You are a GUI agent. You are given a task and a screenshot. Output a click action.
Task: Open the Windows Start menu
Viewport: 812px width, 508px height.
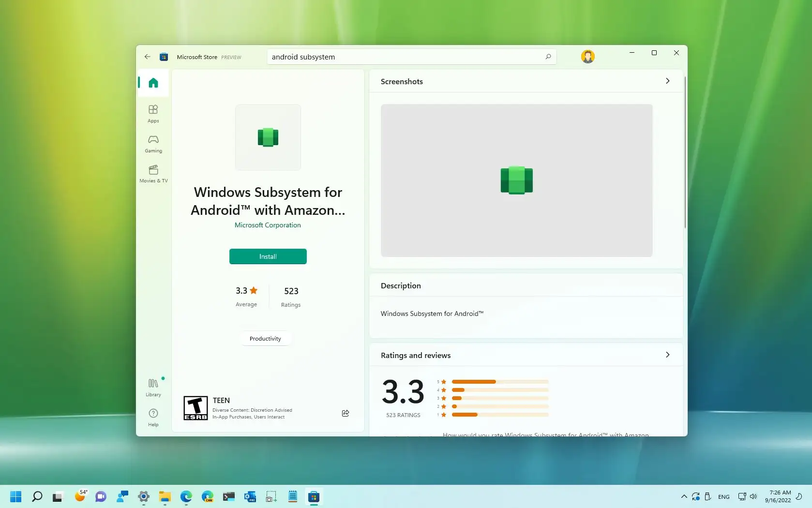coord(16,496)
